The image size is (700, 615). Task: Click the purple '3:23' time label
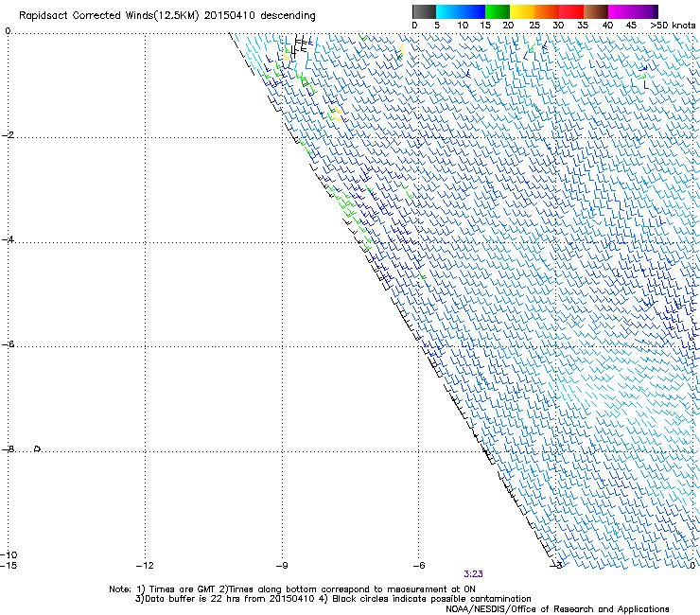473,574
